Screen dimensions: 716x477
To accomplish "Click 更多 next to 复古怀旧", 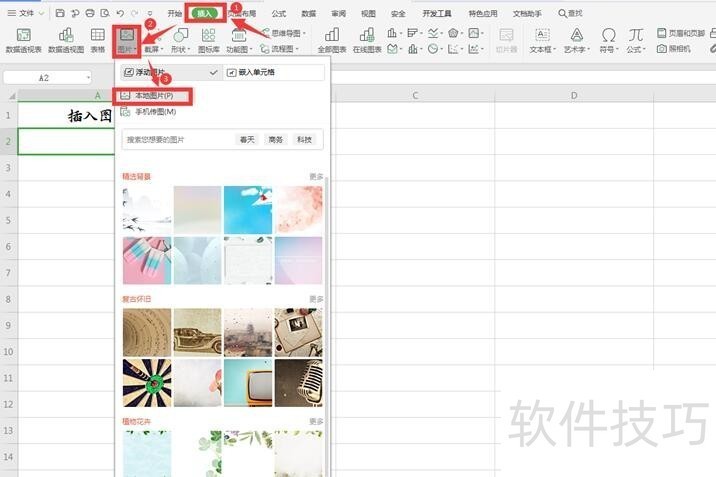I will tap(316, 299).
